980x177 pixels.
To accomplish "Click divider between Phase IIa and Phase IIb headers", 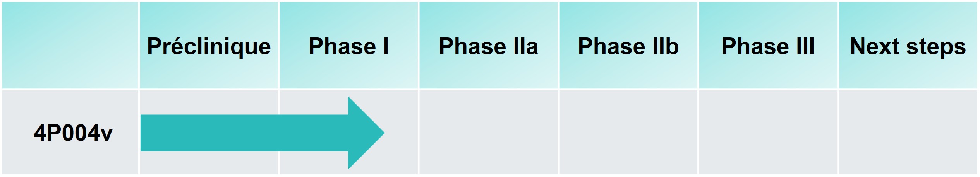I will coord(558,45).
